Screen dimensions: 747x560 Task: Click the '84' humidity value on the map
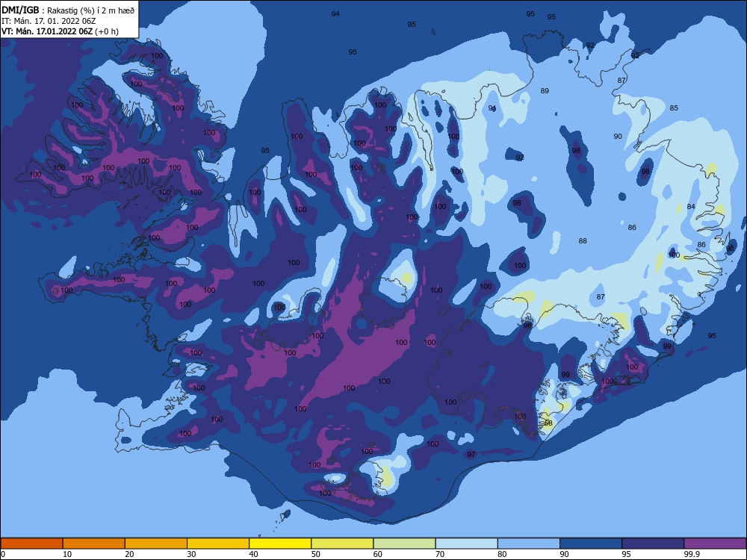click(x=691, y=207)
